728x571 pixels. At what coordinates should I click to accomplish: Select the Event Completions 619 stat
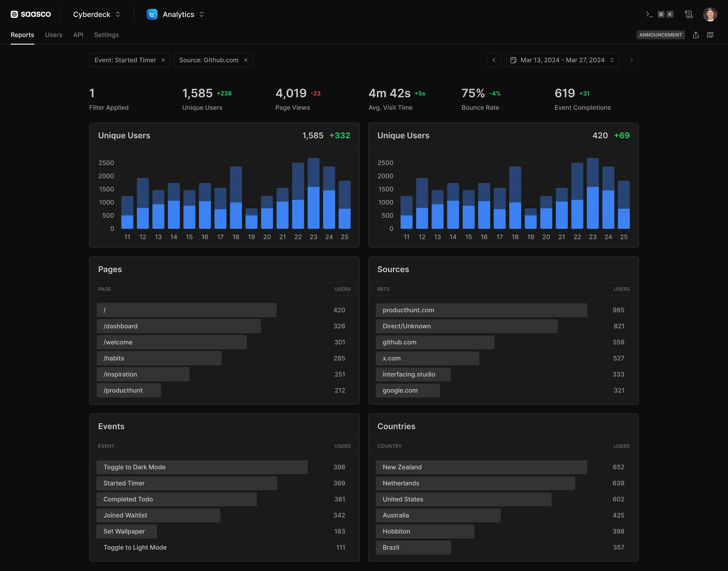click(x=583, y=99)
